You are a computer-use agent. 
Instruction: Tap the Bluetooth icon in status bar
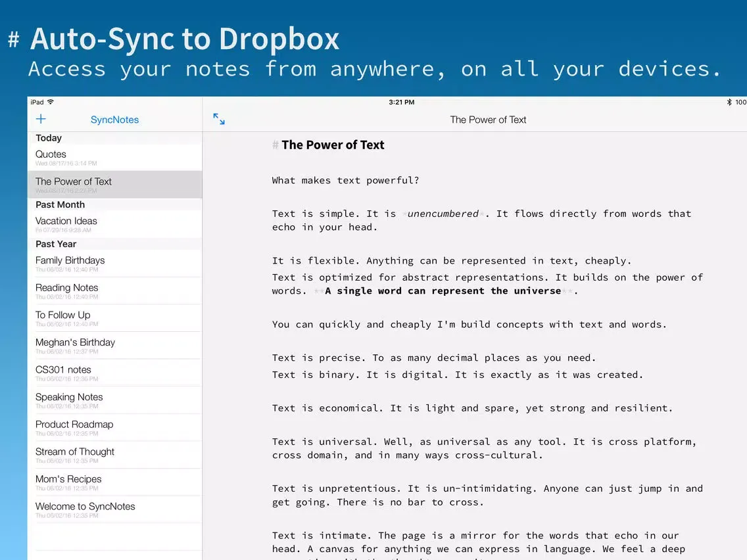tap(729, 103)
